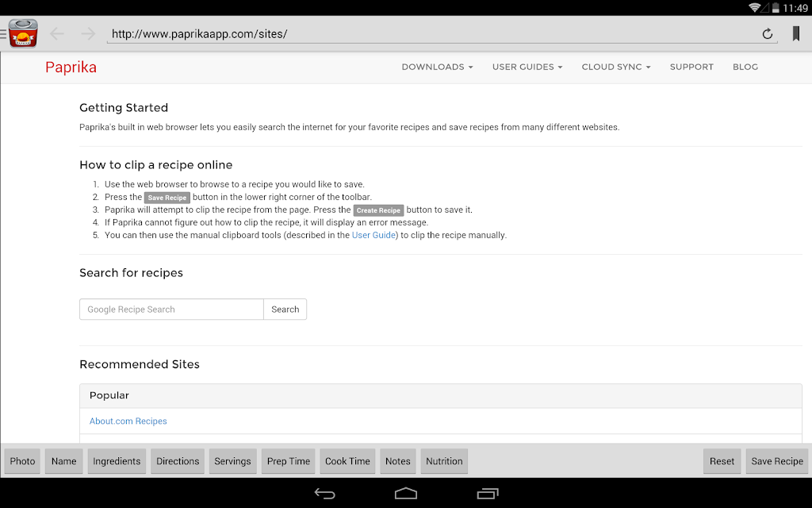This screenshot has height=508, width=812.
Task: Check the battery status icon
Action: click(776, 8)
